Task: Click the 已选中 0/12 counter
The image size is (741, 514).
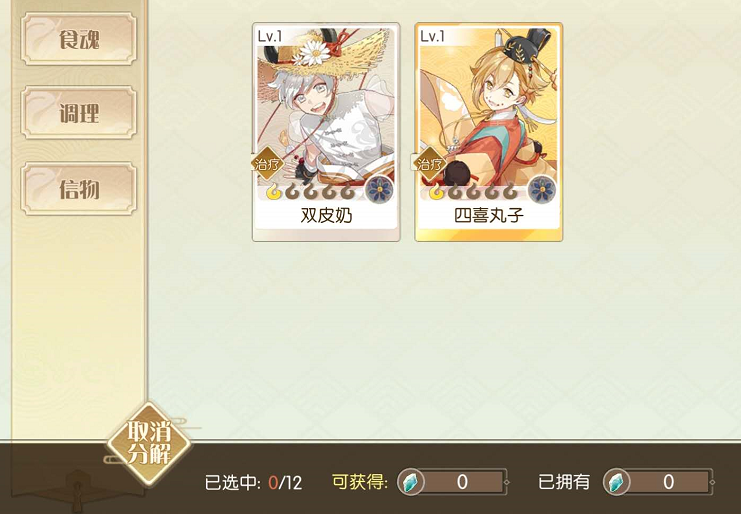Action: coord(253,482)
